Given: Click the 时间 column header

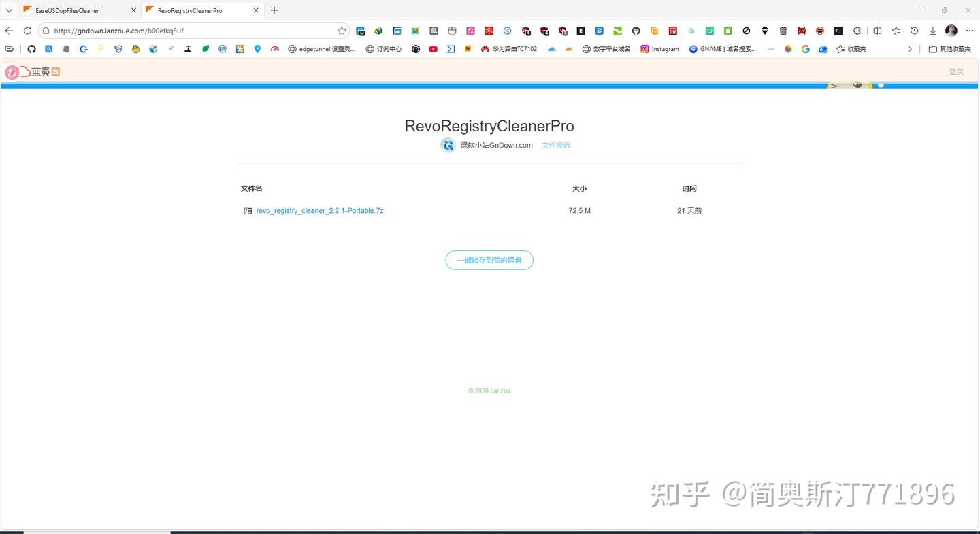Looking at the screenshot, I should (689, 188).
